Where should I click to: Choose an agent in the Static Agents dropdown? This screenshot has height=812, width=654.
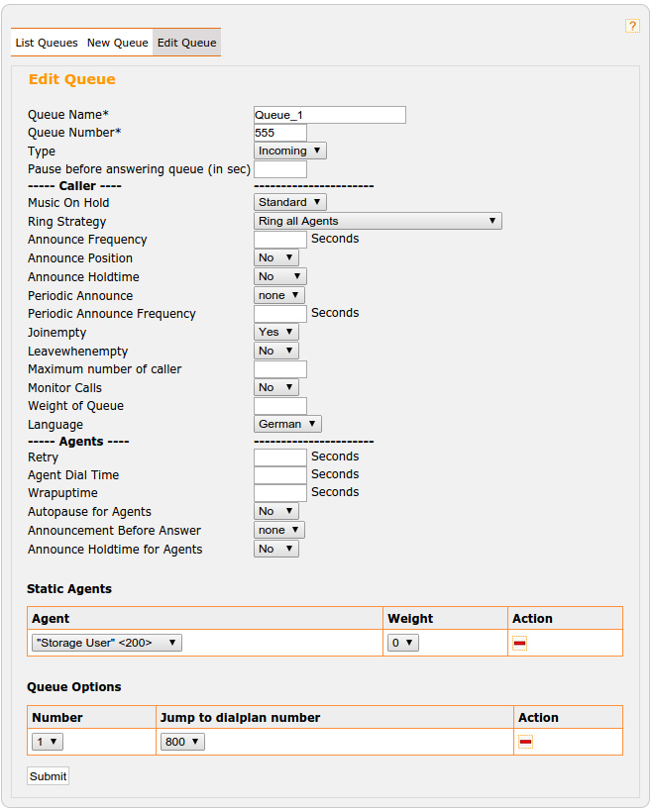click(107, 643)
